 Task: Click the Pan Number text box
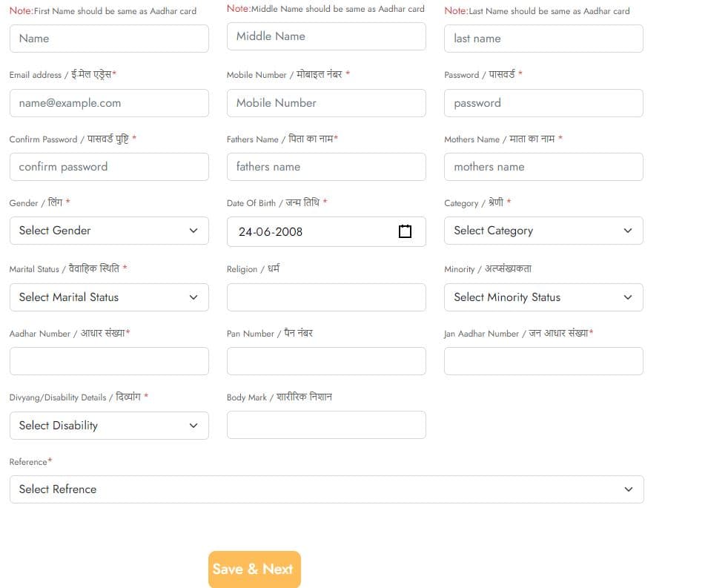point(326,361)
